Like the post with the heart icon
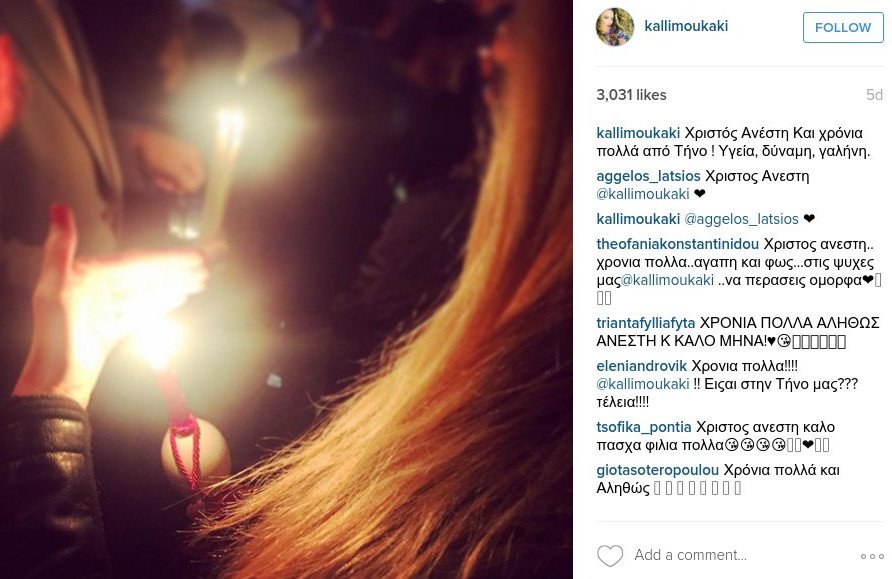Viewport: 892px width, 579px height. coord(610,556)
